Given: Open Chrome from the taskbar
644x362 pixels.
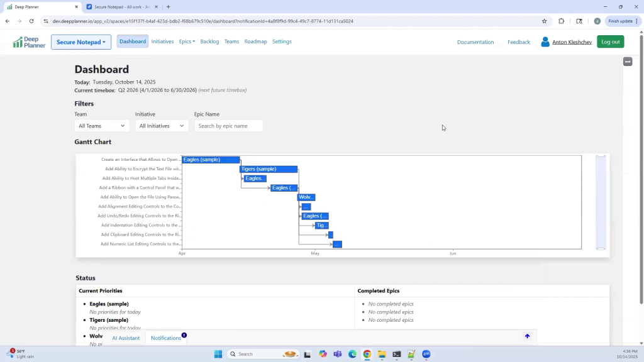Looking at the screenshot, I should [x=367, y=354].
